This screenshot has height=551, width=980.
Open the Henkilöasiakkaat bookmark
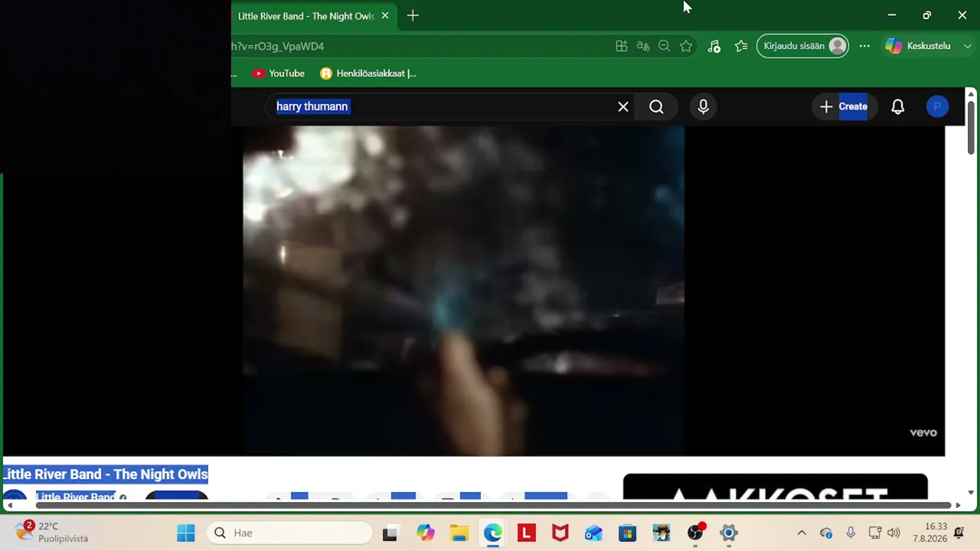pyautogui.click(x=368, y=73)
